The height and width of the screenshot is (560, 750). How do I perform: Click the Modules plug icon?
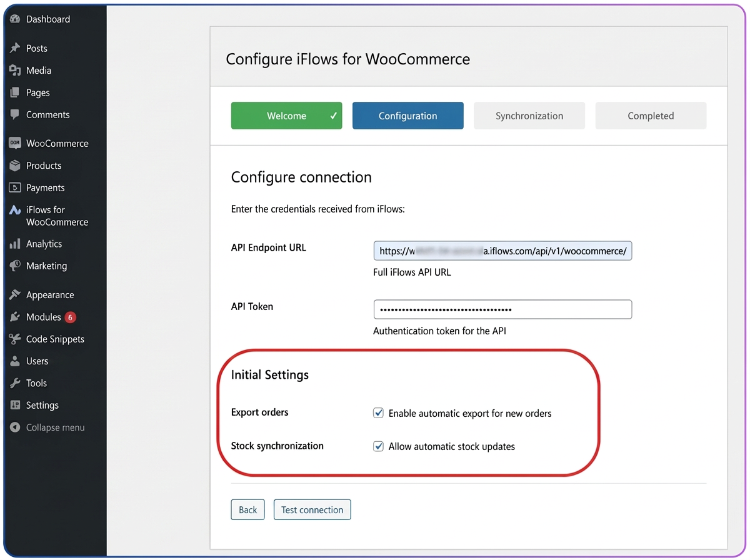(x=15, y=317)
